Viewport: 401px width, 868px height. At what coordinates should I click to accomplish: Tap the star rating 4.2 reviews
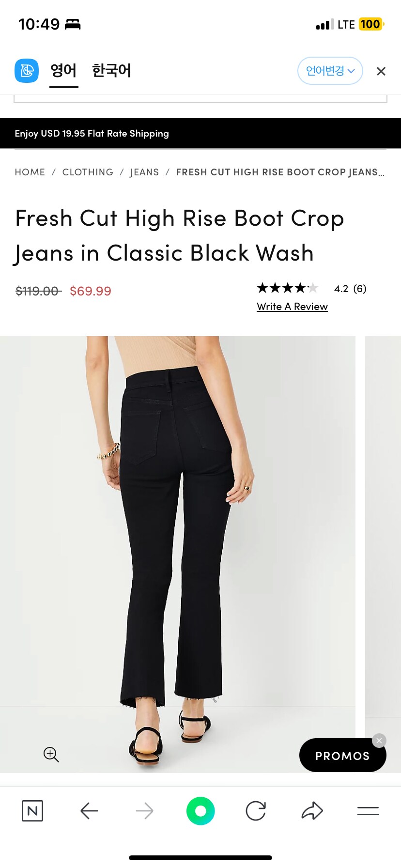coord(311,289)
